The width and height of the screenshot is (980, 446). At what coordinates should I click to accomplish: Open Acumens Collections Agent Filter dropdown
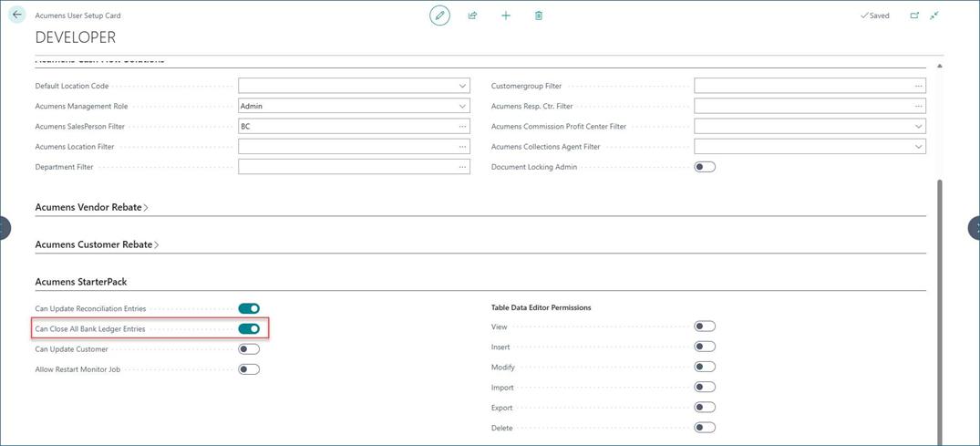coord(918,146)
